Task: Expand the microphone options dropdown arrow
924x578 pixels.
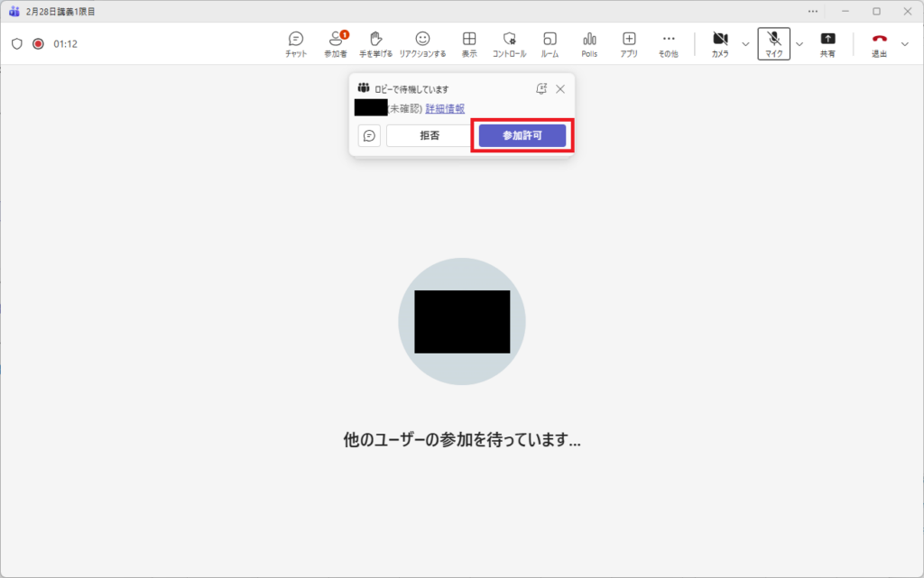Action: coord(799,43)
